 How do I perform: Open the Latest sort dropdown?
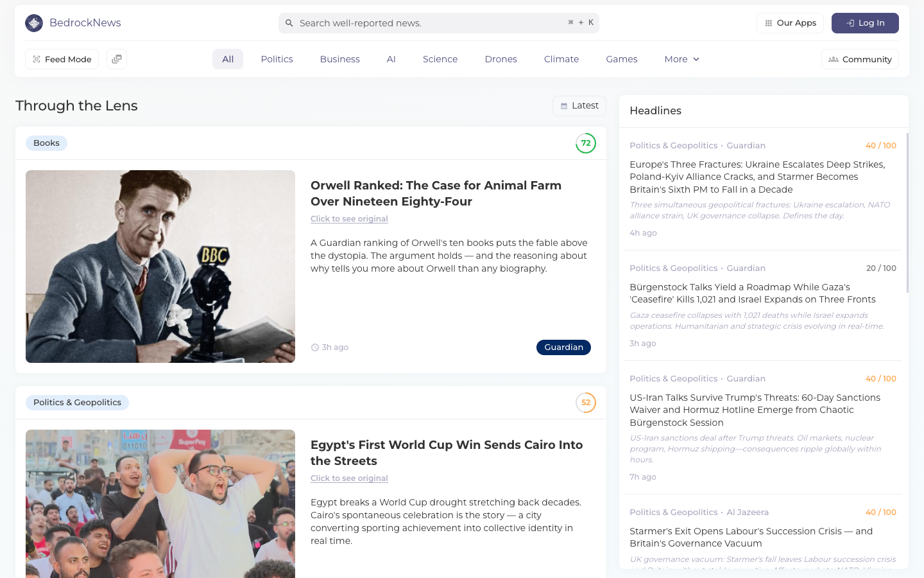click(x=579, y=106)
